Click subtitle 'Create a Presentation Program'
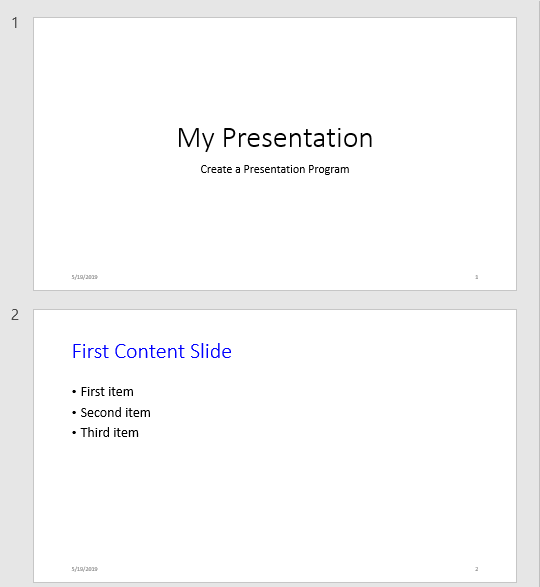The image size is (540, 587). [275, 169]
